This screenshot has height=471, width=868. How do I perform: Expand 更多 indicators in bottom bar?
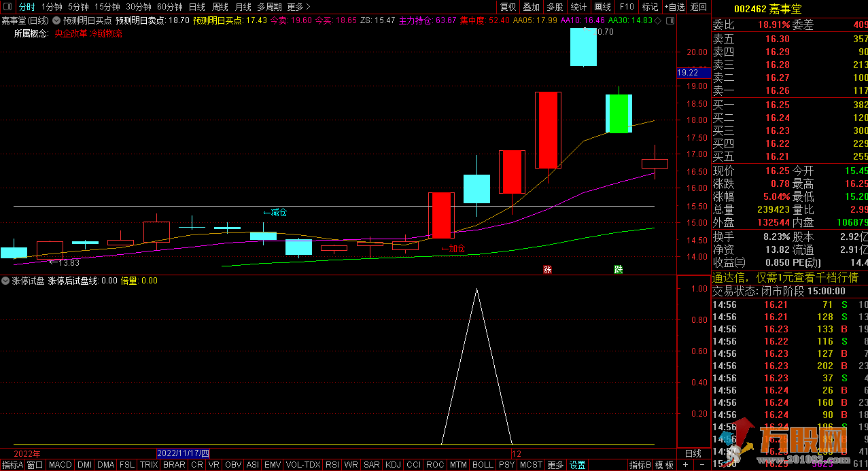[555, 465]
